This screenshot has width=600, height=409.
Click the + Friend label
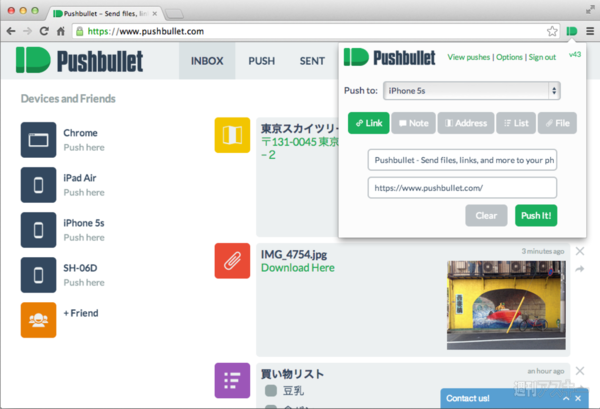(81, 313)
